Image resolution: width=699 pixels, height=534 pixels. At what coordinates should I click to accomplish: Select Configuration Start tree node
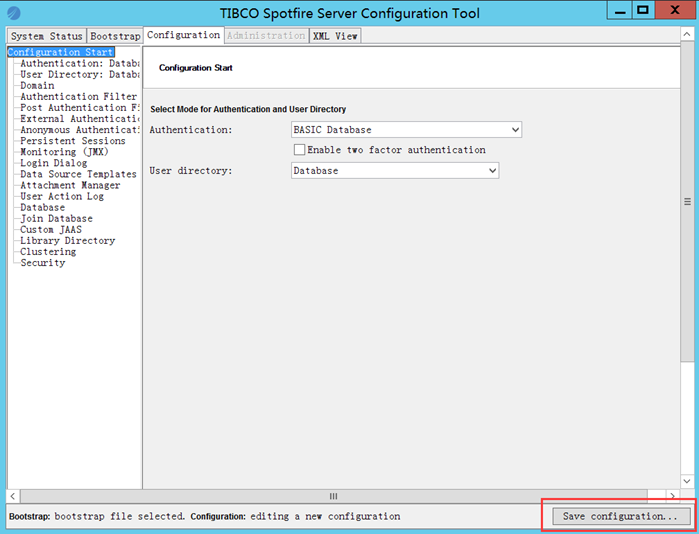[61, 52]
